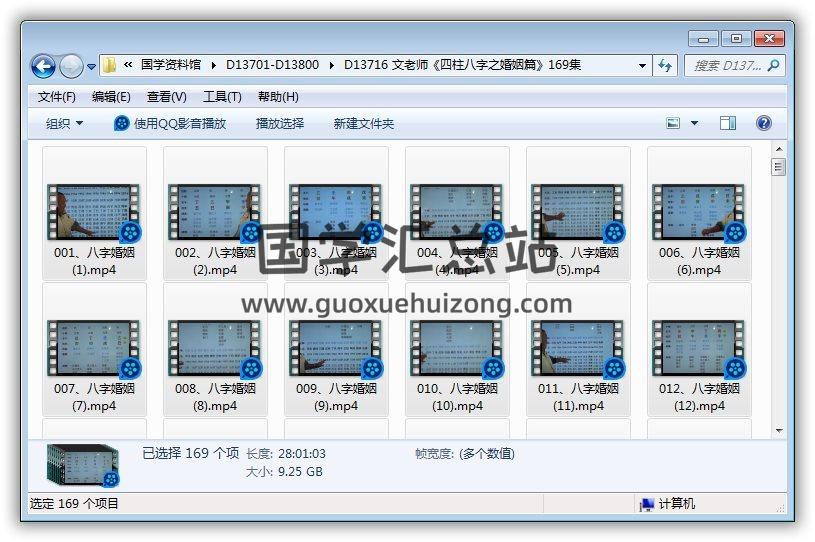Click the Back navigation arrow button
The width and height of the screenshot is (815, 542).
coord(43,66)
